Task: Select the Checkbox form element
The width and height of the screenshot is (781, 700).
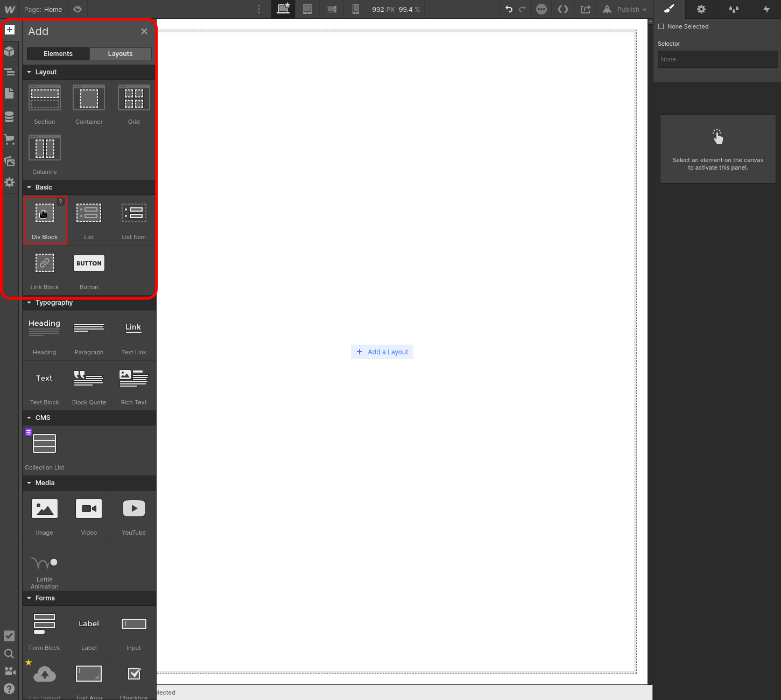Action: tap(133, 674)
